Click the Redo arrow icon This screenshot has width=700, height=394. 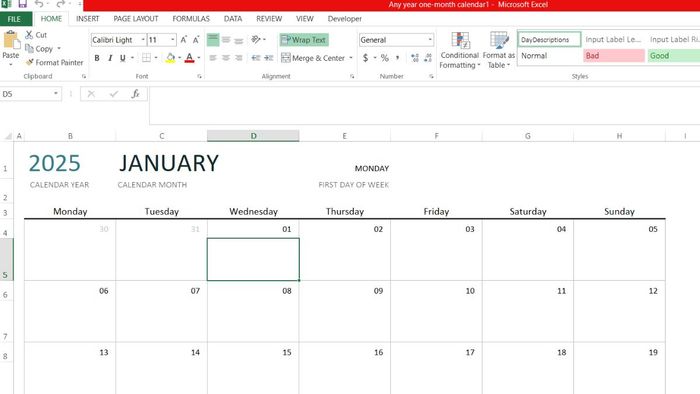coord(60,4)
